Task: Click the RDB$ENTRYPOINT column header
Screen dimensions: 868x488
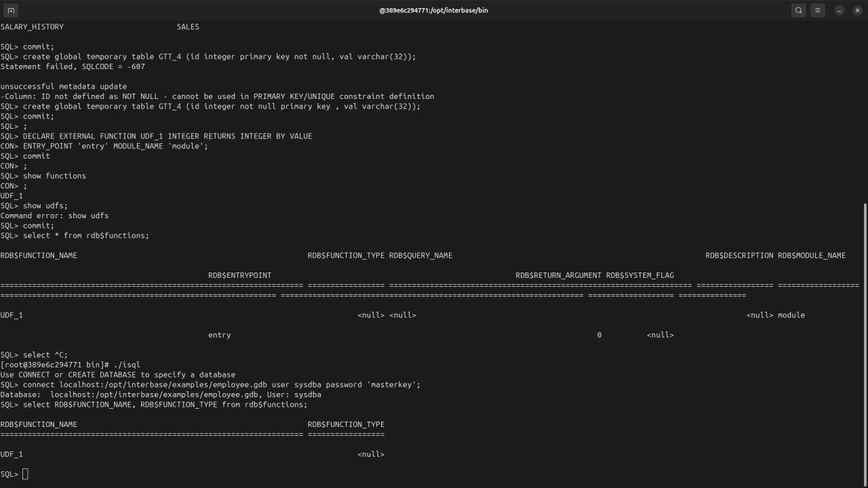Action: click(x=239, y=275)
